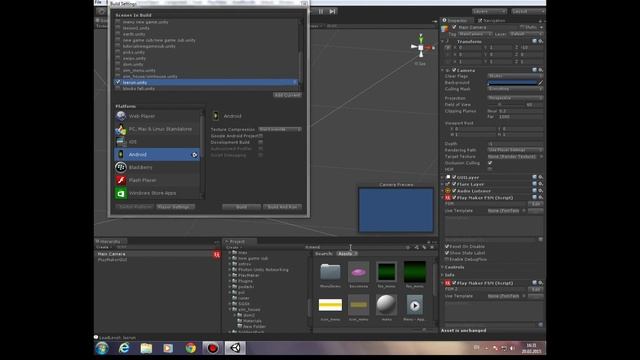
Task: Click the Unity badge on the Android row
Action: tap(195, 155)
